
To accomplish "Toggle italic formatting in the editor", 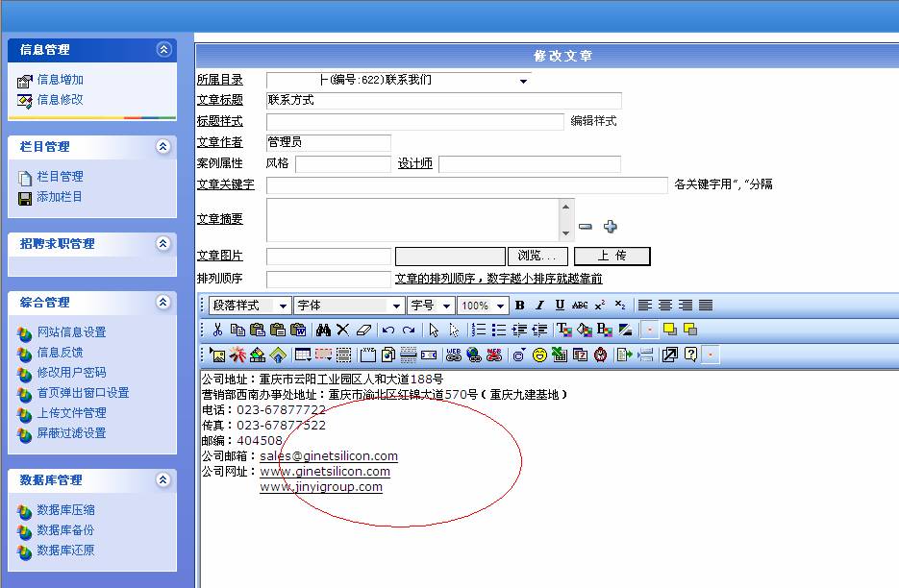I will click(x=539, y=306).
